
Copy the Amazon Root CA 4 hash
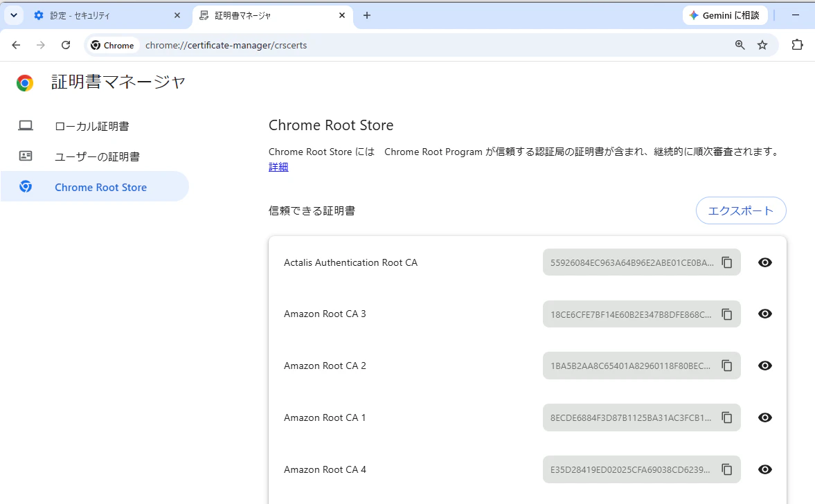(726, 469)
